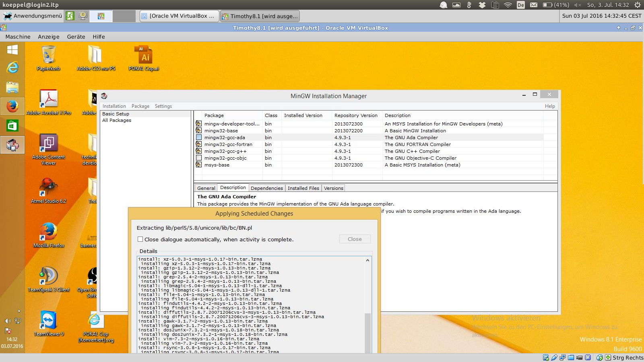
Task: Click the mingw32-gcc-fortran status checkbox
Action: [199, 144]
